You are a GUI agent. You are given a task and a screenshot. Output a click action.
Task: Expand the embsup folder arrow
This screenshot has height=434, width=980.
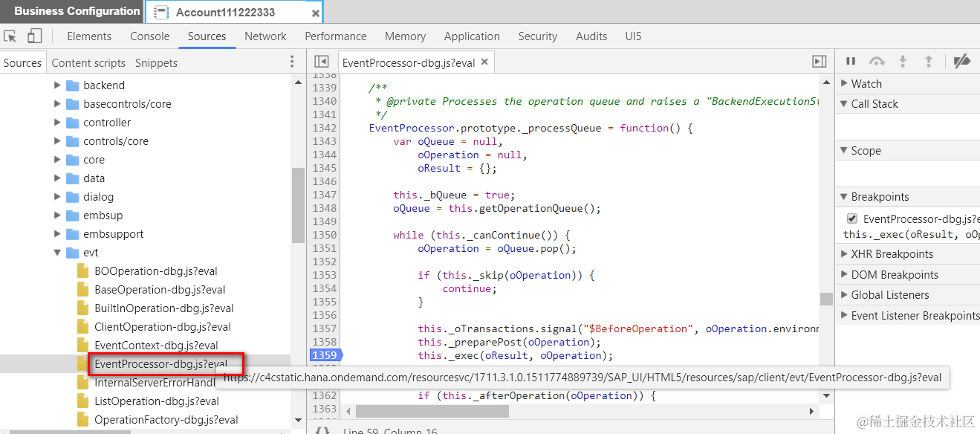point(57,215)
